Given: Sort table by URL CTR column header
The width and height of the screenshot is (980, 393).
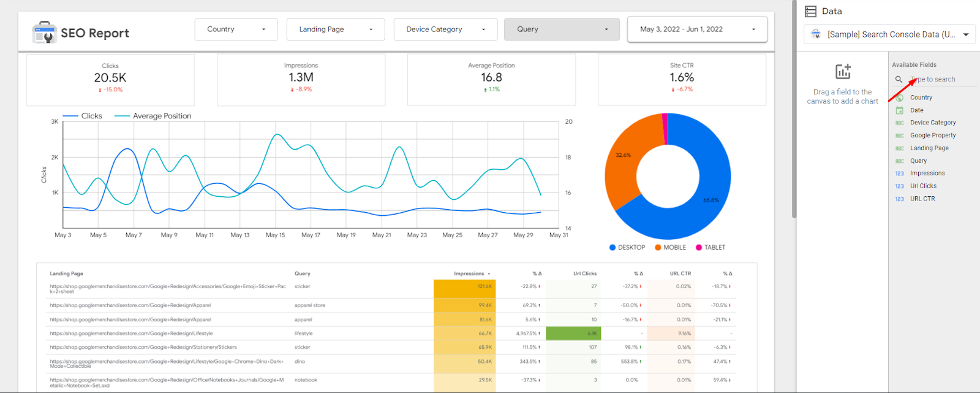Looking at the screenshot, I should [680, 274].
